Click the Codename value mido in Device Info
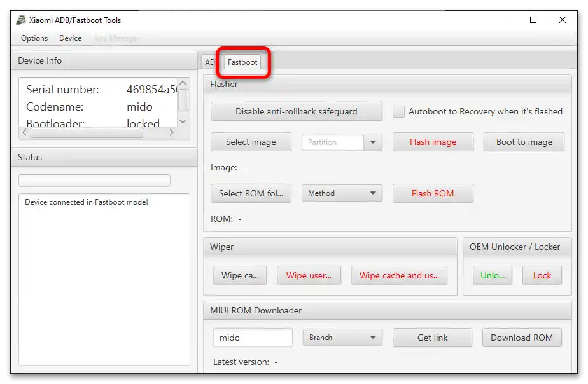The height and width of the screenshot is (384, 588). (139, 107)
